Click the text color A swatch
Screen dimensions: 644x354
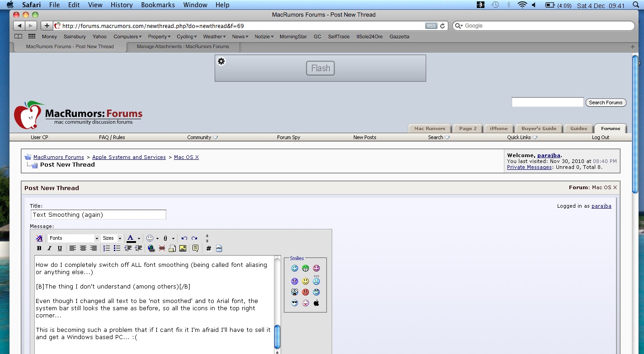coord(131,238)
